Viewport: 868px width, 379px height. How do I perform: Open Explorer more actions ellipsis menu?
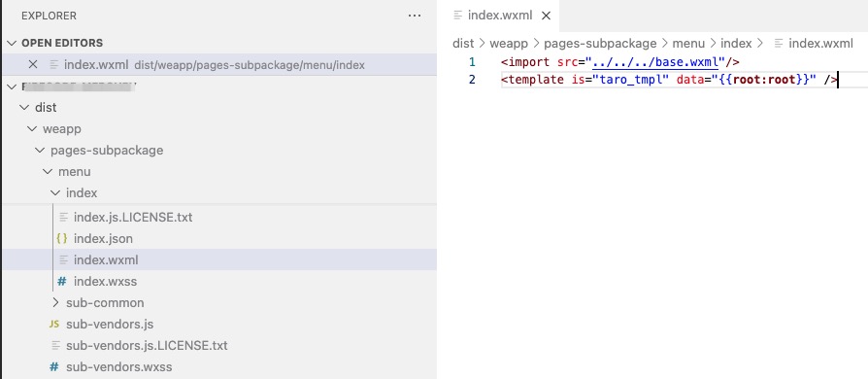click(414, 16)
